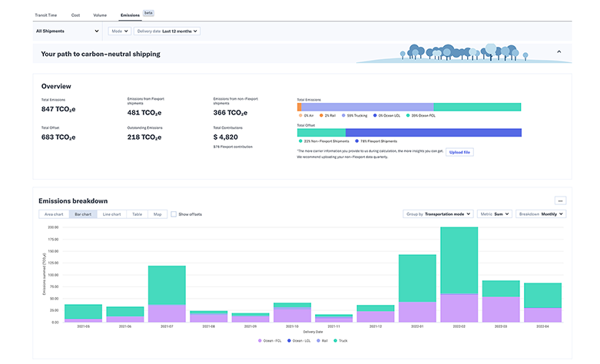600x364 pixels.
Task: Click the Trucking legend dot
Action: (x=343, y=115)
